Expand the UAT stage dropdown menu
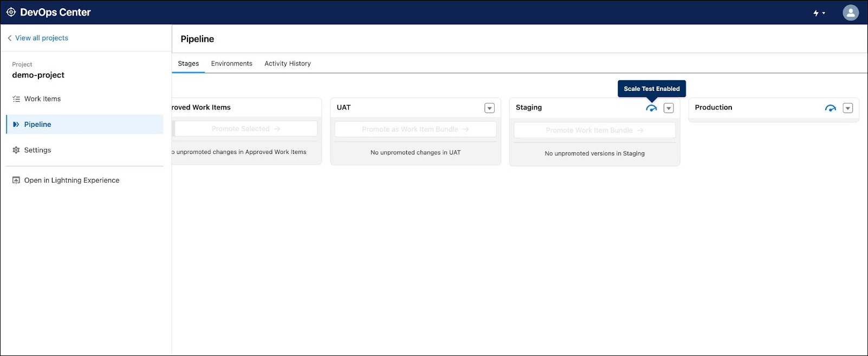Viewport: 868px width, 356px height. coord(489,108)
